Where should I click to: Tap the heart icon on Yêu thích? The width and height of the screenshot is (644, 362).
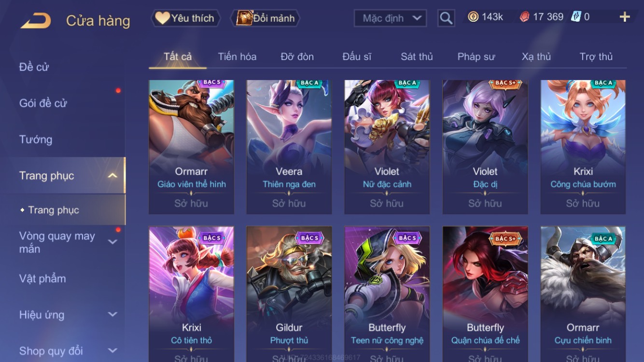(162, 18)
